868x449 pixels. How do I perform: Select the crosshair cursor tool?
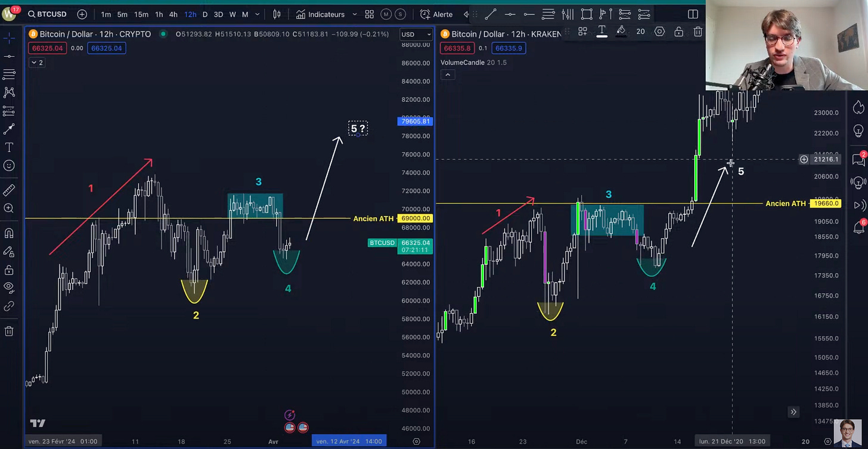9,38
